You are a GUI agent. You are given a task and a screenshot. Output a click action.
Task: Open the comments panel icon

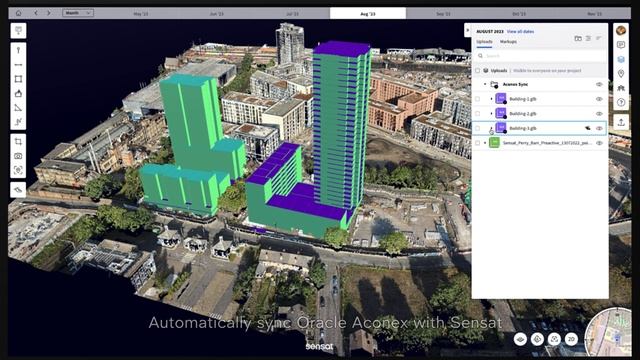(621, 45)
